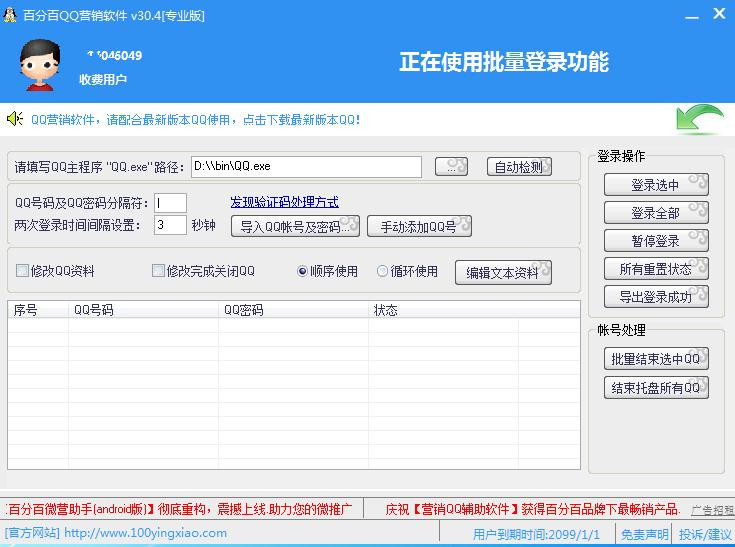The width and height of the screenshot is (735, 547).
Task: Click the 营销QQ辅助软件 celebration ad banner
Action: pos(532,509)
